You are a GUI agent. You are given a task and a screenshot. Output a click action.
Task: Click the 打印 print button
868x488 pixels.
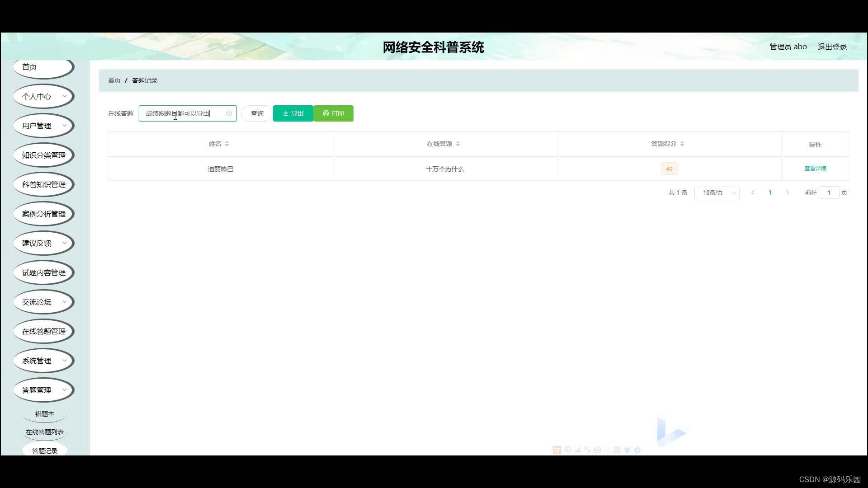[333, 113]
